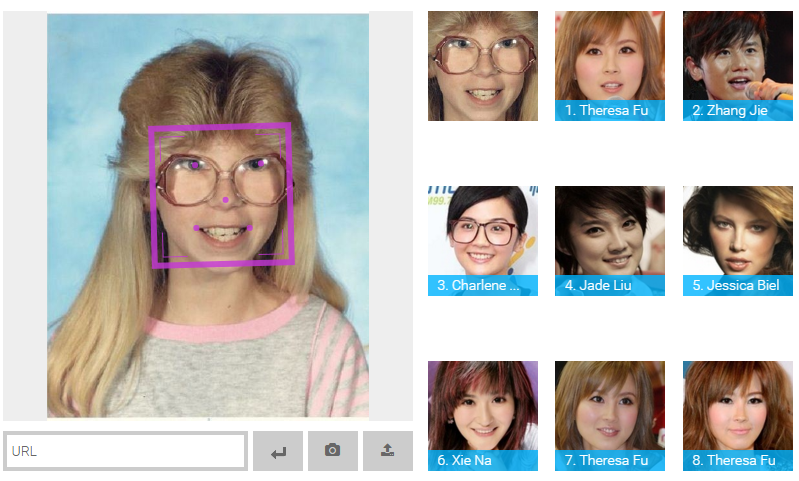Click the upload image icon button
Viewport: 799px width, 481px height.
pos(388,451)
